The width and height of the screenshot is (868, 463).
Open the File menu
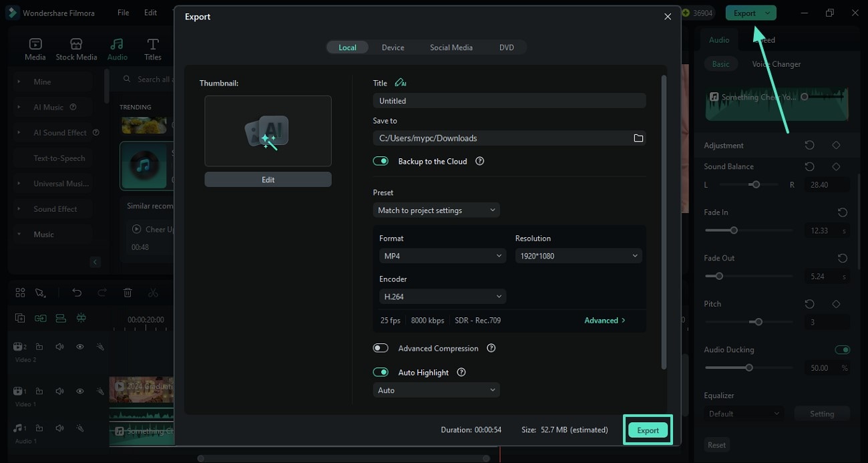124,13
